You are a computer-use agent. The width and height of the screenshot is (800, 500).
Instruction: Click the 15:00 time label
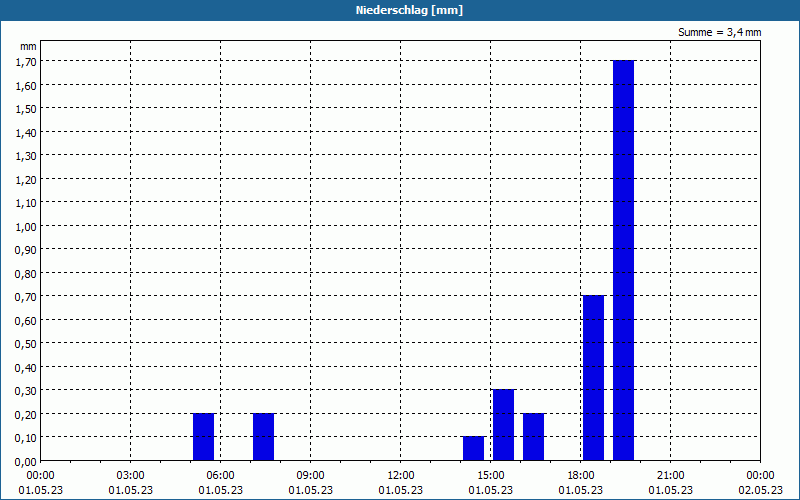[491, 475]
